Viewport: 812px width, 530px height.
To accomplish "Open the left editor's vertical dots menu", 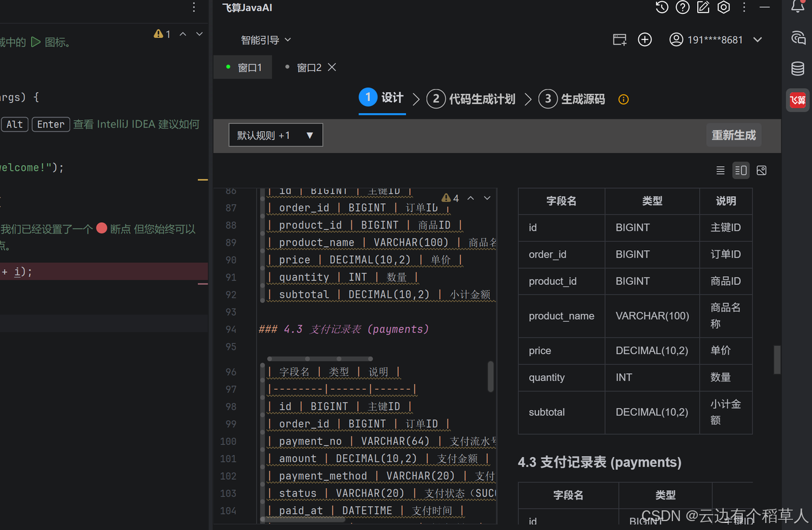I will click(194, 8).
